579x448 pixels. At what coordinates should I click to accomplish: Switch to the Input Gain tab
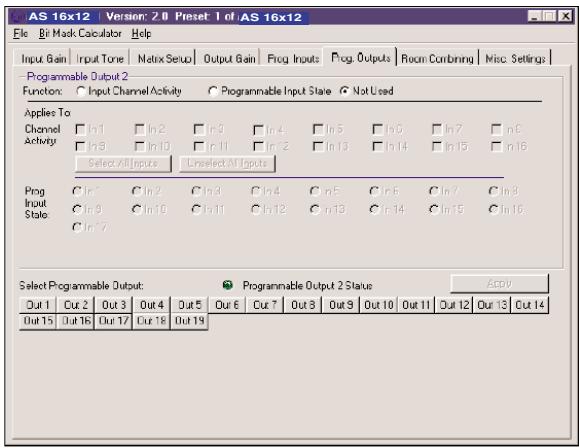click(x=43, y=59)
